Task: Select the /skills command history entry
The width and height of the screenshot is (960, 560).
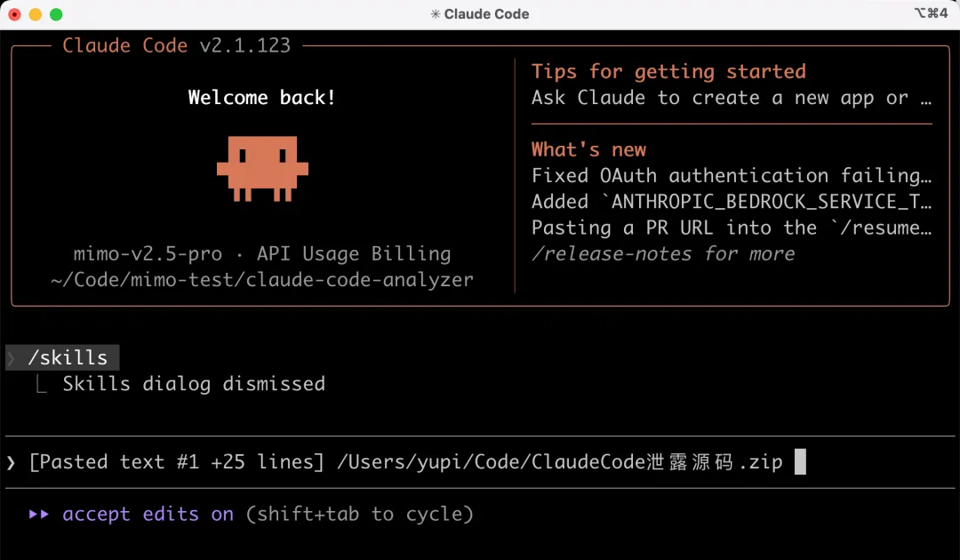Action: (68, 357)
